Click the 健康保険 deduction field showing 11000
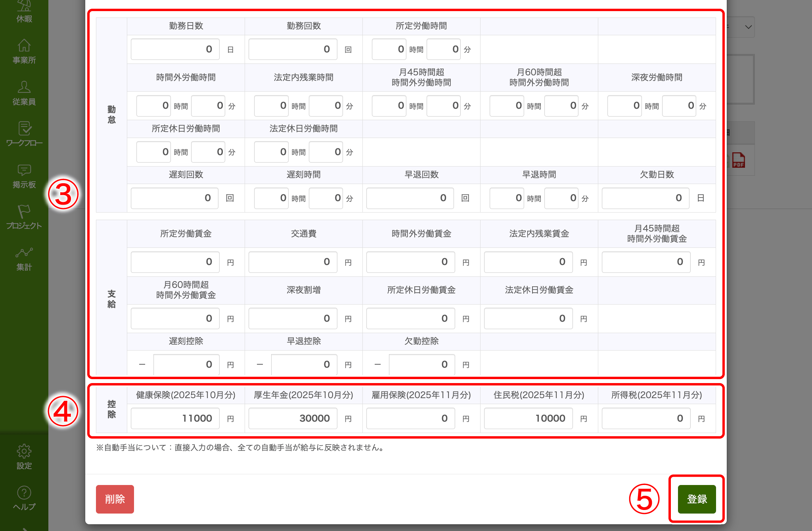The height and width of the screenshot is (531, 812). coord(174,418)
